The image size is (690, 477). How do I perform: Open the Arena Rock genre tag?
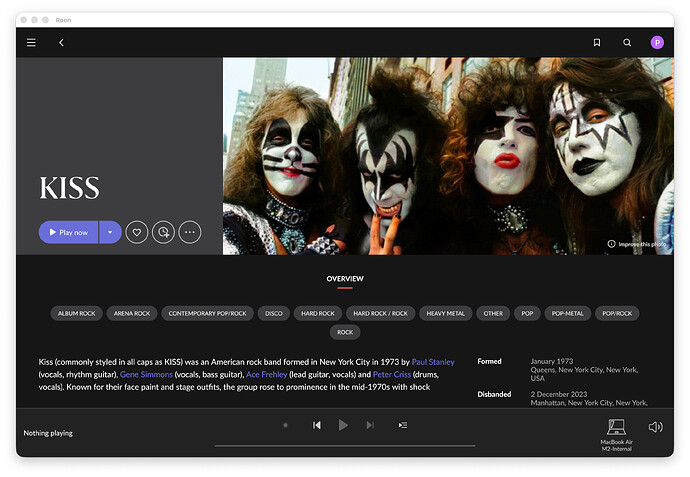[x=132, y=313]
